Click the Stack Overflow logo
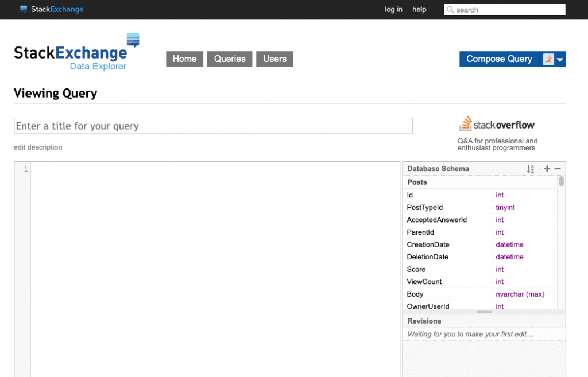Viewport: 588px width, 377px height. pyautogui.click(x=497, y=124)
